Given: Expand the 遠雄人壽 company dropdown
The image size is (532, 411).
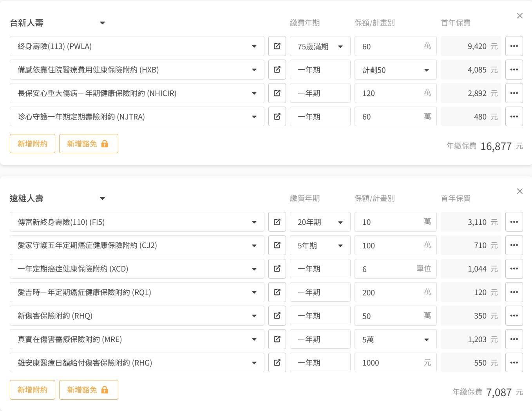Looking at the screenshot, I should [102, 199].
